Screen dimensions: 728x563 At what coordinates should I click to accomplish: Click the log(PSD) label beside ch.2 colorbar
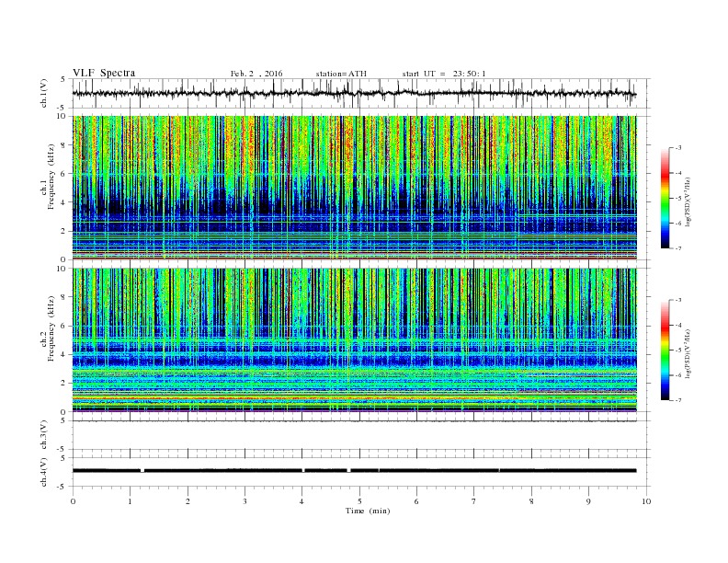688,353
